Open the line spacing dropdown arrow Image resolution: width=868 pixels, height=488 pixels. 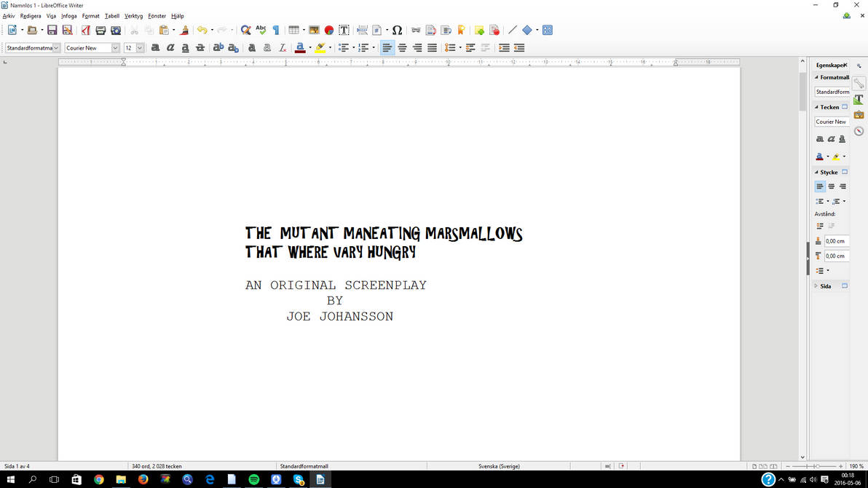pyautogui.click(x=460, y=47)
